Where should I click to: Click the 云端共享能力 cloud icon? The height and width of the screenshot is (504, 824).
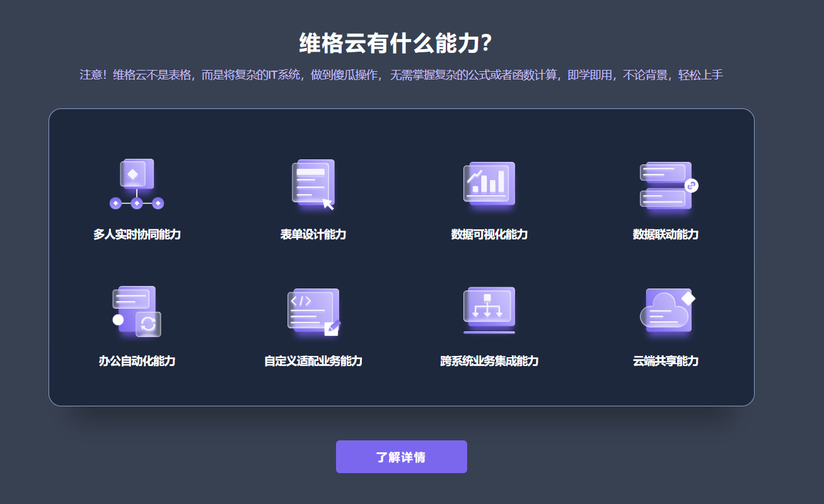[667, 310]
